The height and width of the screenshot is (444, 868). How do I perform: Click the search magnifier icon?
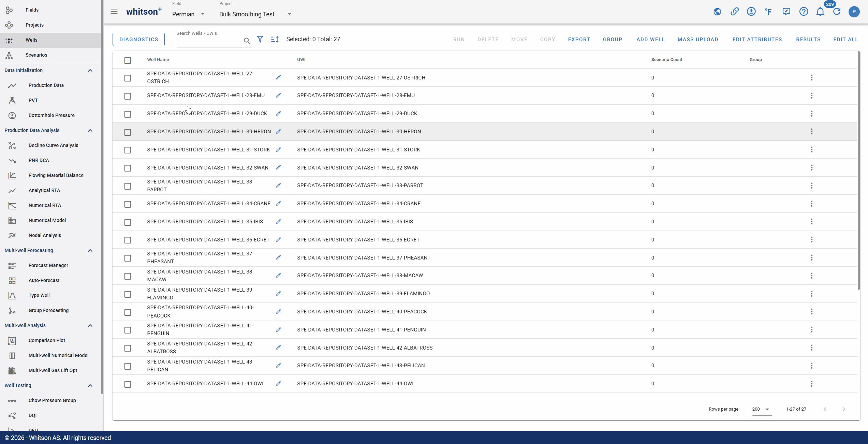pyautogui.click(x=247, y=41)
